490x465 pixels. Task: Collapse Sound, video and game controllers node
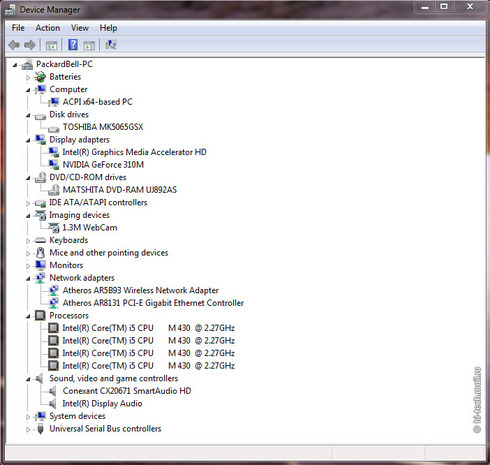click(28, 379)
